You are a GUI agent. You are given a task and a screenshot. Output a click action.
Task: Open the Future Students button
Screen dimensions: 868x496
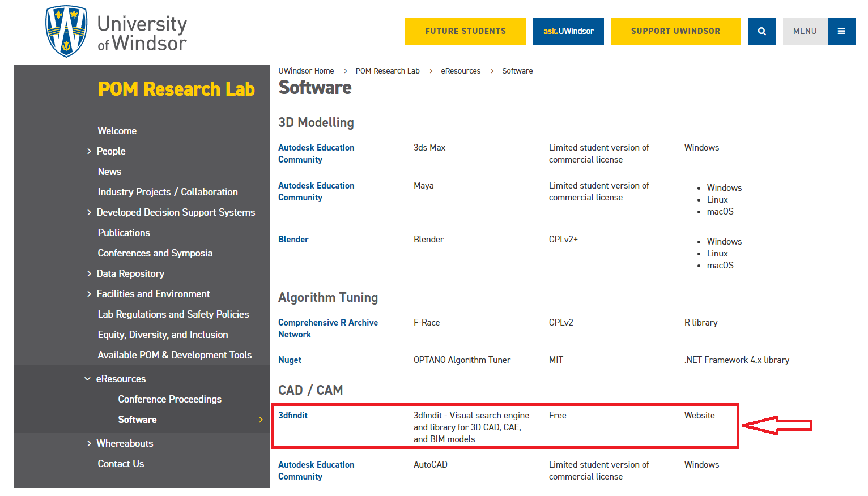[x=466, y=31]
